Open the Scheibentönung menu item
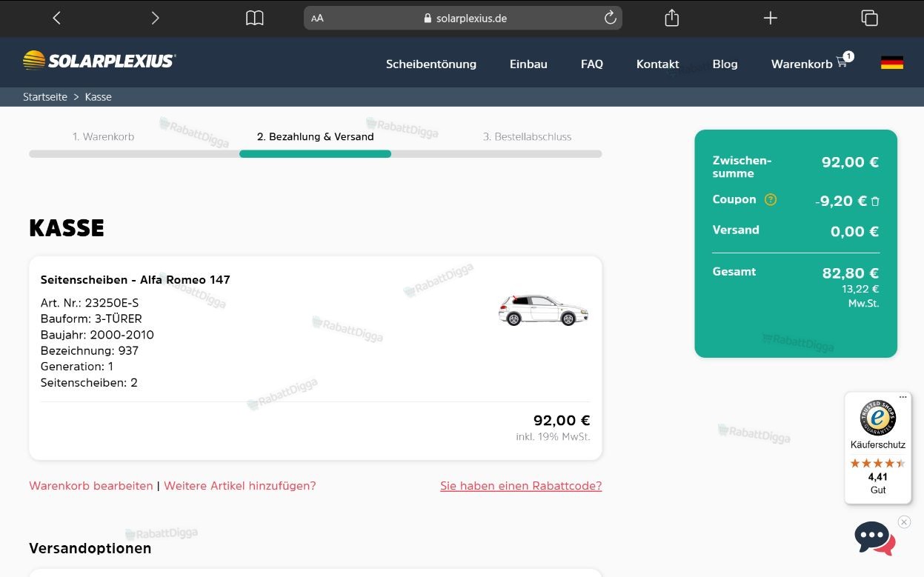 click(431, 64)
